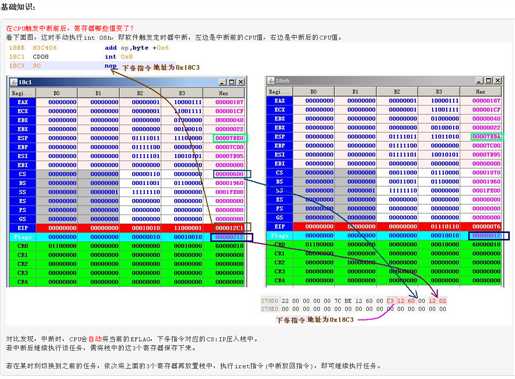
Task: Click ESI value 01111101 in 18c1 window
Action: [146, 156]
